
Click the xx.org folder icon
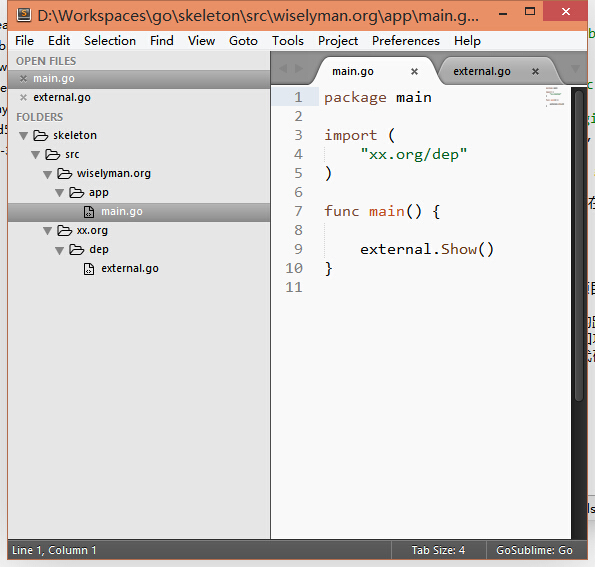point(65,230)
